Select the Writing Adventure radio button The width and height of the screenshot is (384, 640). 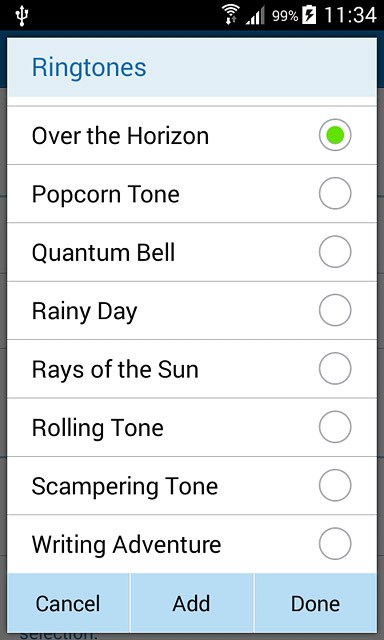coord(335,544)
